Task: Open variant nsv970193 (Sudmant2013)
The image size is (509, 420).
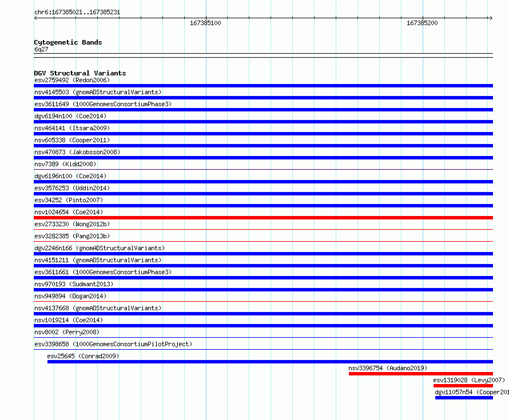Action: point(74,284)
